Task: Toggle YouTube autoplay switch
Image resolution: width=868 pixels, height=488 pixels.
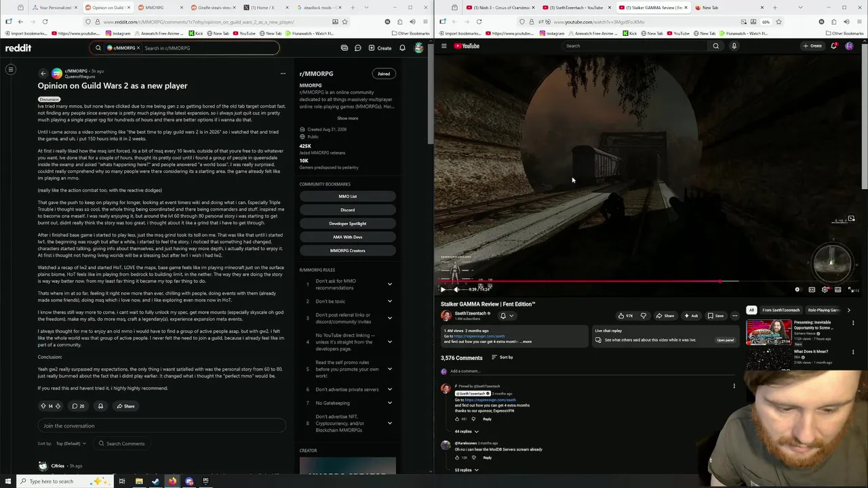Action: pyautogui.click(x=797, y=289)
